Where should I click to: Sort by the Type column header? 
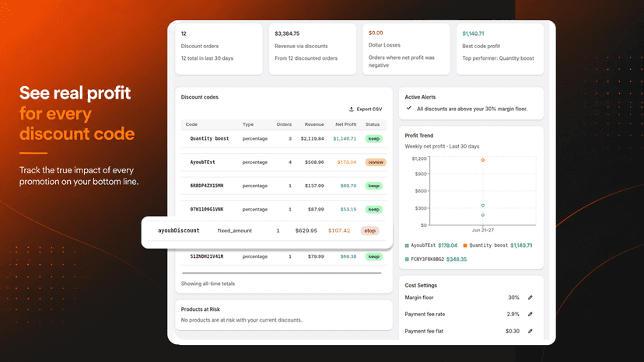(248, 124)
